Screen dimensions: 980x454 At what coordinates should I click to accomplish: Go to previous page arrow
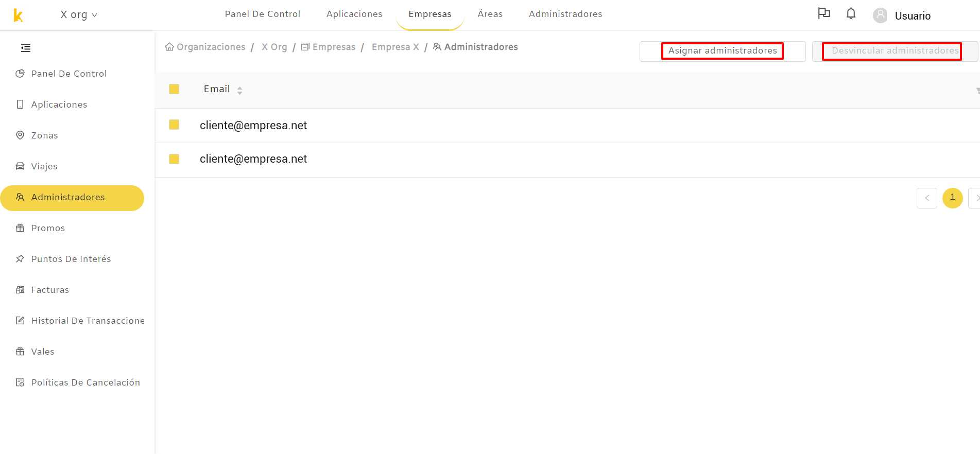(927, 198)
